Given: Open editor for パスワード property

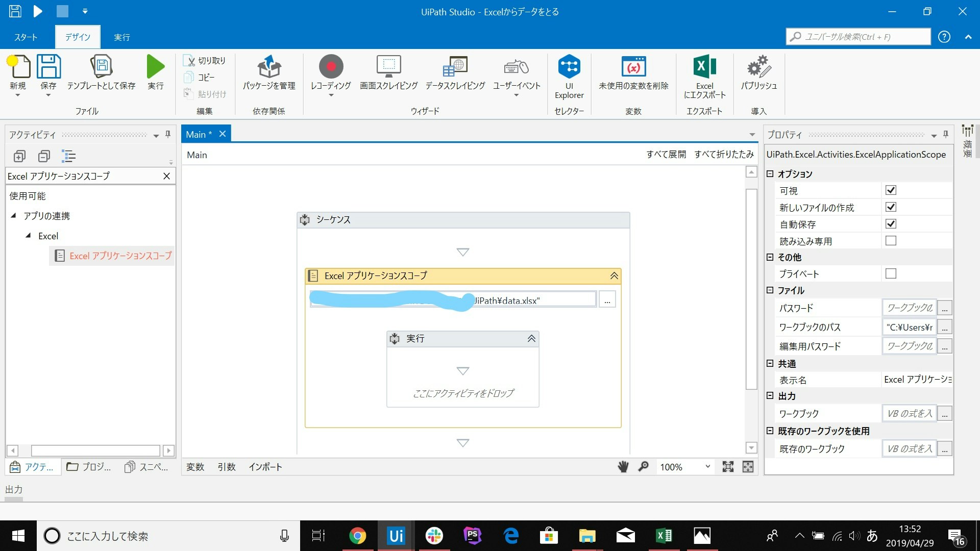Looking at the screenshot, I should (945, 308).
